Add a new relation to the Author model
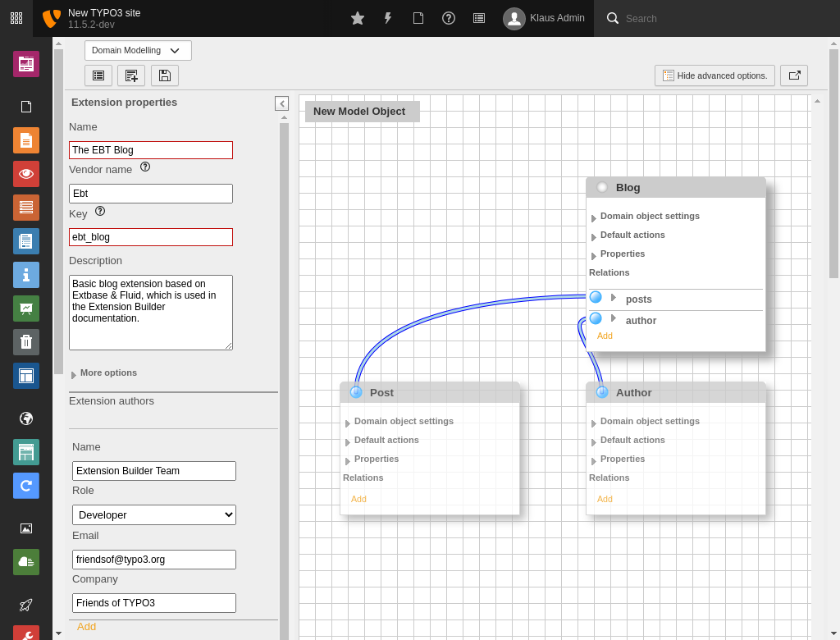The width and height of the screenshot is (840, 640). pos(605,499)
